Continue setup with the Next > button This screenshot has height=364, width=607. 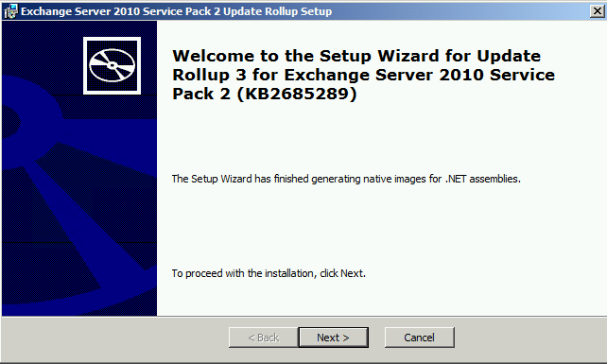click(334, 338)
